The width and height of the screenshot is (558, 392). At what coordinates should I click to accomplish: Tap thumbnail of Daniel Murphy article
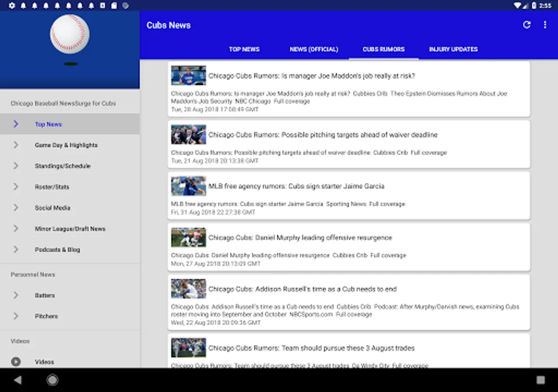tap(188, 237)
